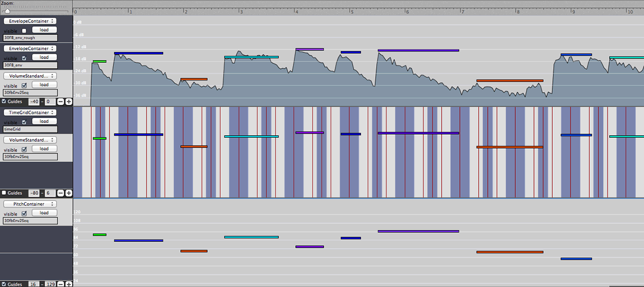Viewport: 644px width, 287px height.
Task: Click ruler mark 5 on the timeline
Action: click(352, 11)
